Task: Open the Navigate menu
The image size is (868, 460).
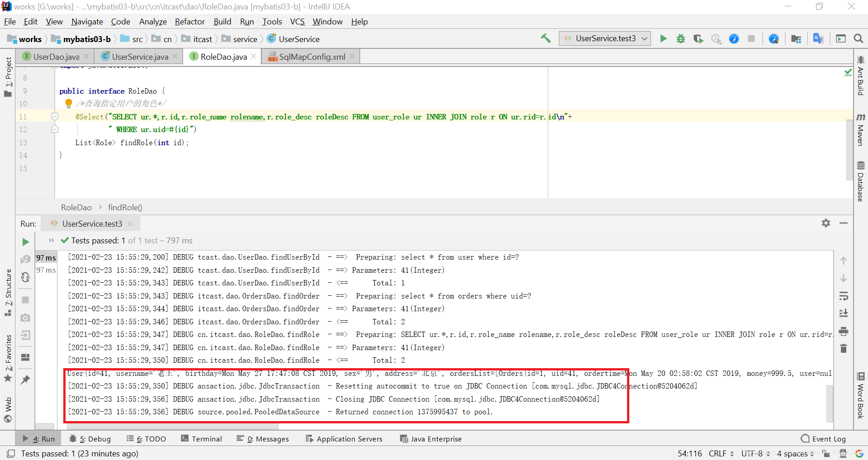Action: [87, 21]
